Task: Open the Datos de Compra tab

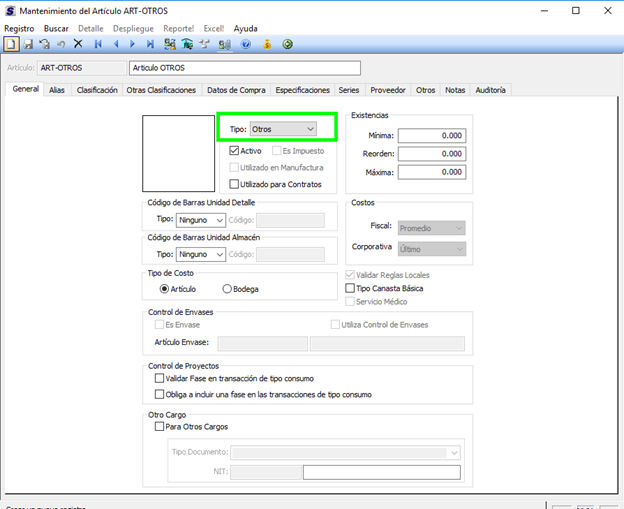Action: 236,90
